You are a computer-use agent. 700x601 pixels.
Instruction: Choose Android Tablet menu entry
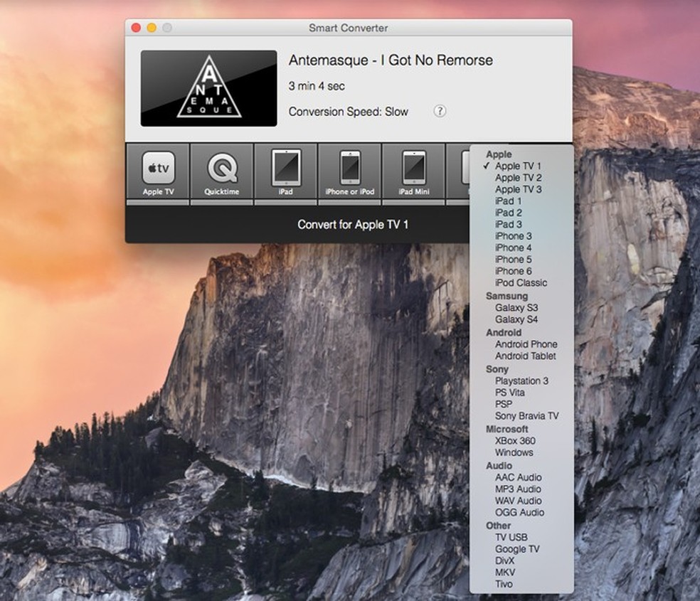[521, 356]
